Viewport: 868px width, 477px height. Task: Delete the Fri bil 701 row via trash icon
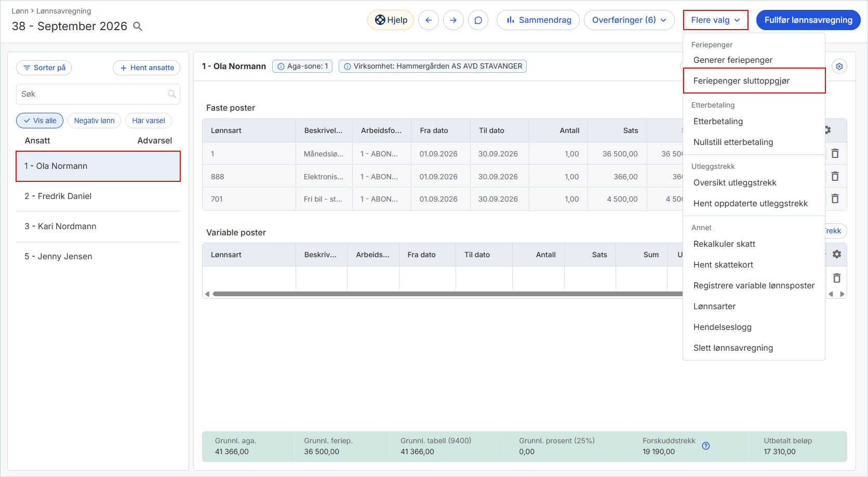[x=835, y=198]
